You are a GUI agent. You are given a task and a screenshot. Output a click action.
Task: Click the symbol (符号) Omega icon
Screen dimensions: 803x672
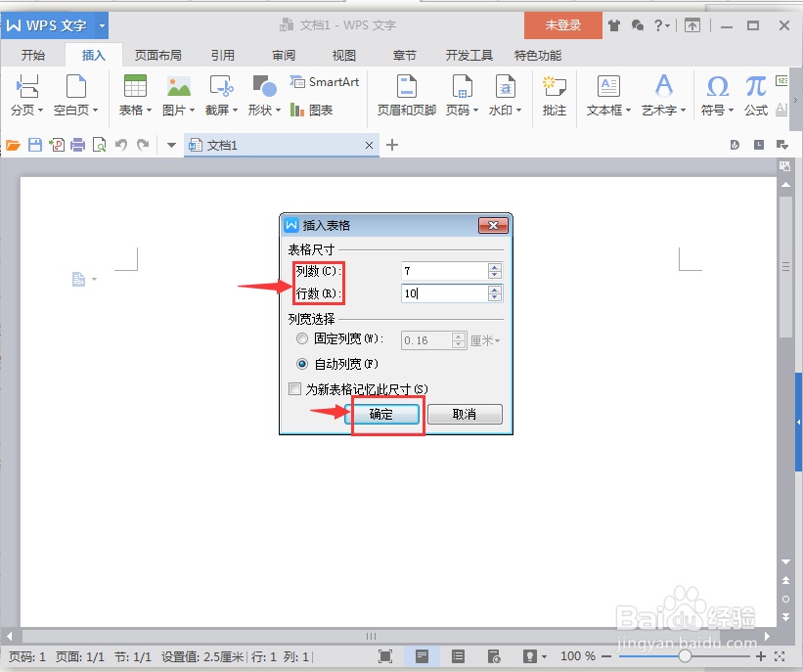(718, 86)
